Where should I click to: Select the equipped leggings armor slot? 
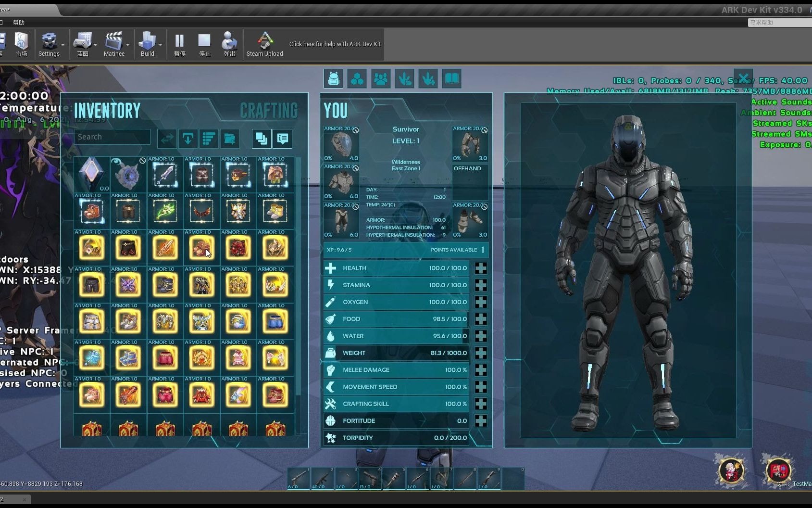pos(341,220)
